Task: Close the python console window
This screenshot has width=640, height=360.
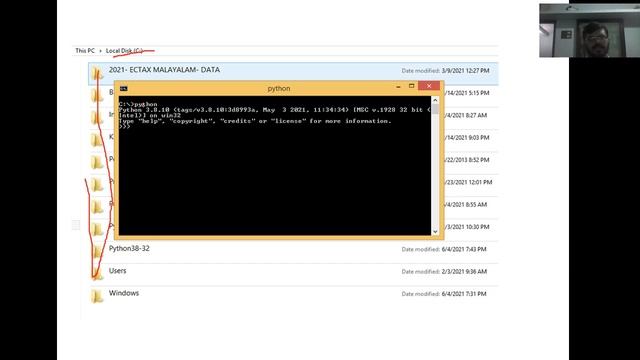Action: [x=429, y=86]
